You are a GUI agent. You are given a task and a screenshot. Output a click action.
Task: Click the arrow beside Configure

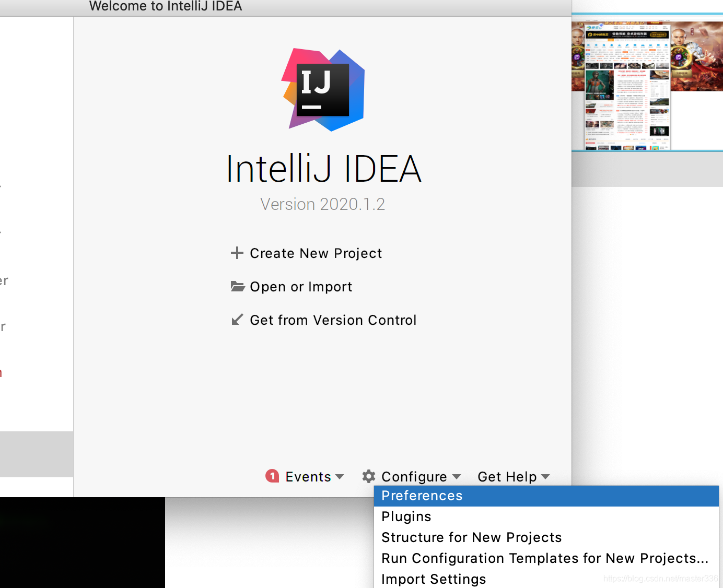click(x=457, y=477)
